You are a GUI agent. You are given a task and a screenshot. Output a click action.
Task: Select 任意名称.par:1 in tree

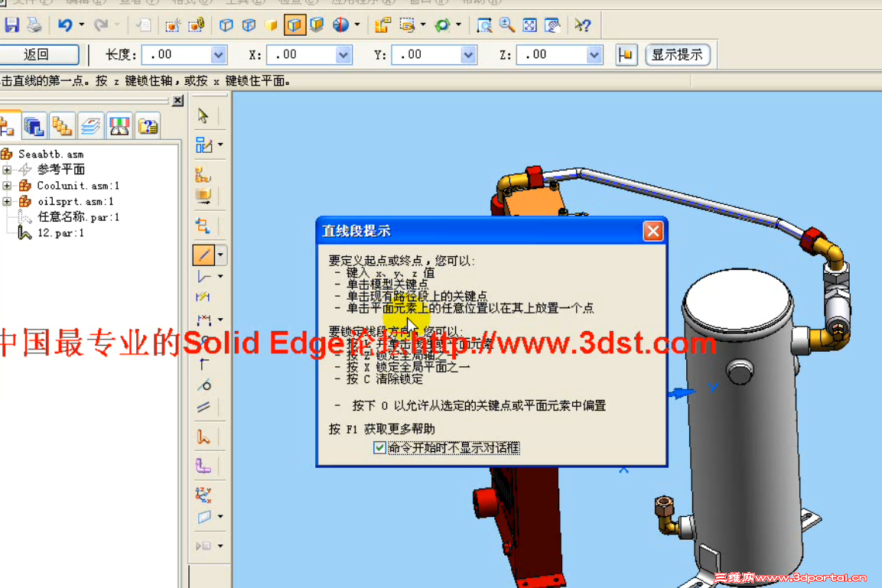coord(78,217)
